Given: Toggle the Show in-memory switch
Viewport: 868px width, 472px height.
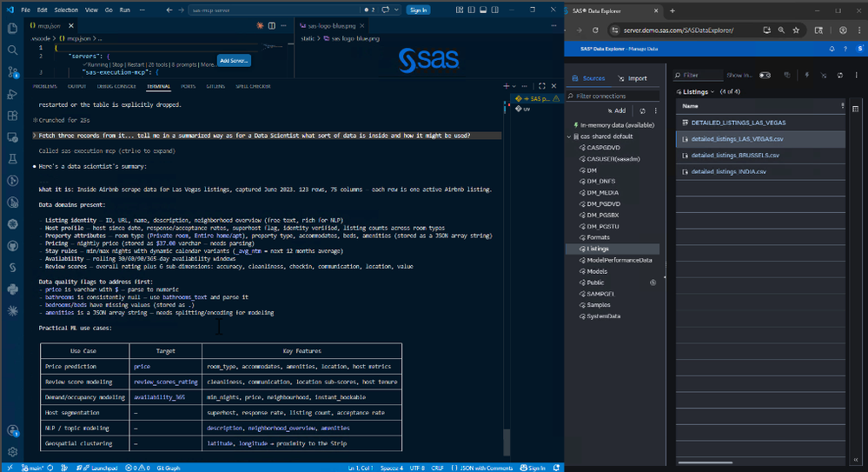Looking at the screenshot, I should tap(765, 76).
